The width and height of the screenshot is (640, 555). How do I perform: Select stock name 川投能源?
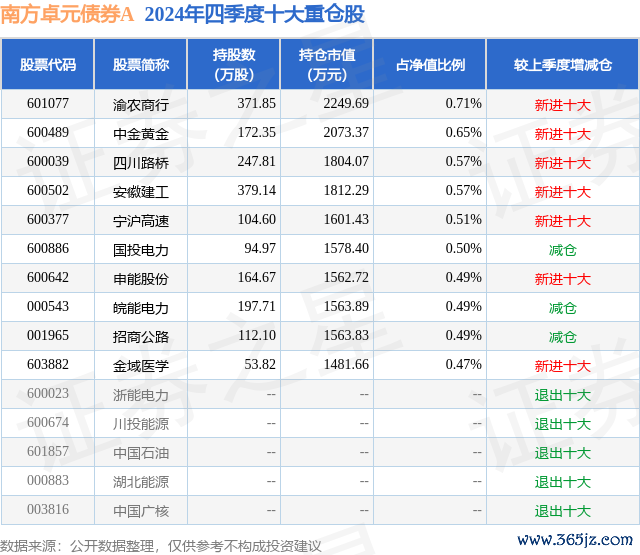point(141,424)
